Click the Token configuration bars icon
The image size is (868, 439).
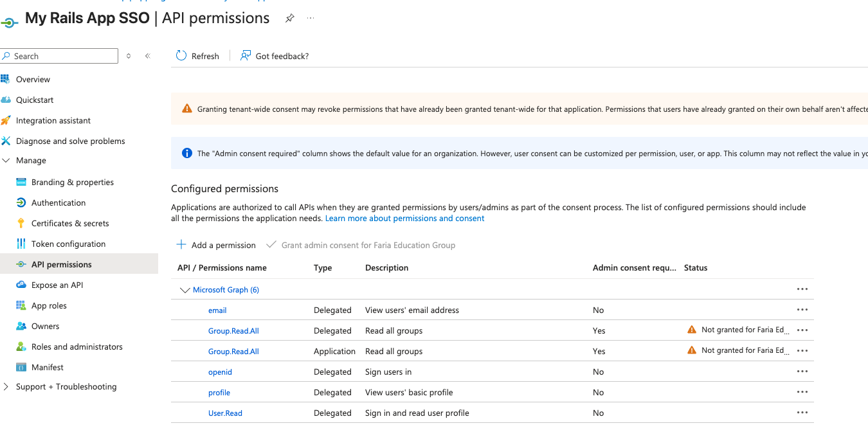[21, 244]
